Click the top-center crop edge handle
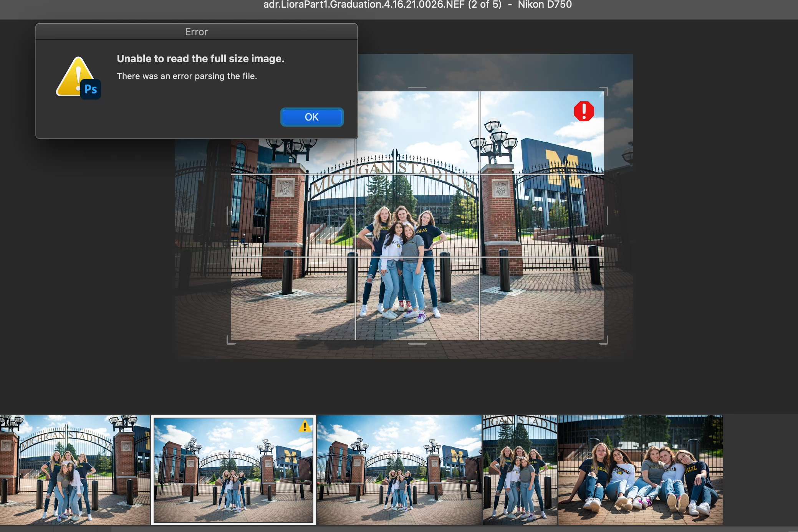 coord(417,88)
